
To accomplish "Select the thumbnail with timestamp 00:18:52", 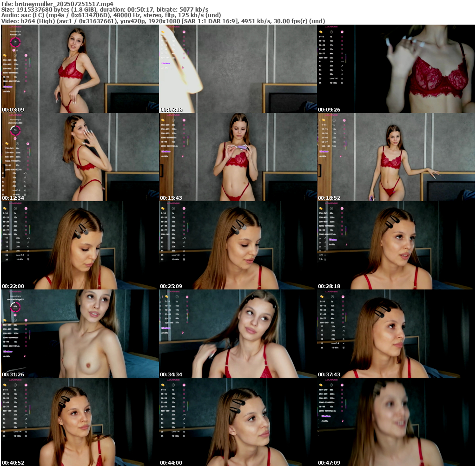I will pos(396,157).
